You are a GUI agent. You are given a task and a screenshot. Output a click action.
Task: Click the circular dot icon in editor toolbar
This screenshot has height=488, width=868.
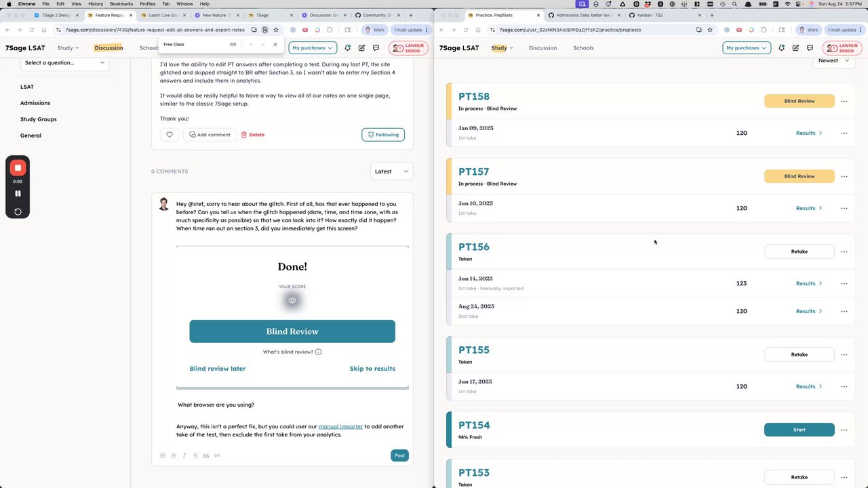click(163, 455)
